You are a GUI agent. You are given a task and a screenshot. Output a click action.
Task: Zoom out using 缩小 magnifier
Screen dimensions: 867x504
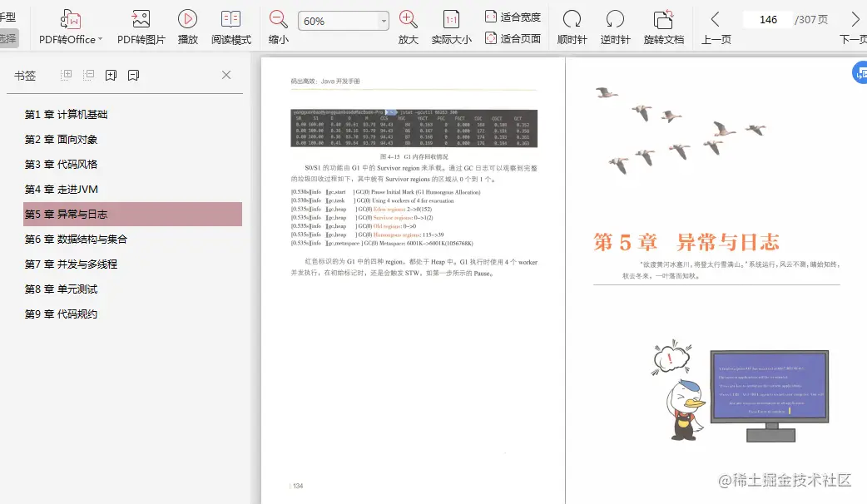coord(278,20)
